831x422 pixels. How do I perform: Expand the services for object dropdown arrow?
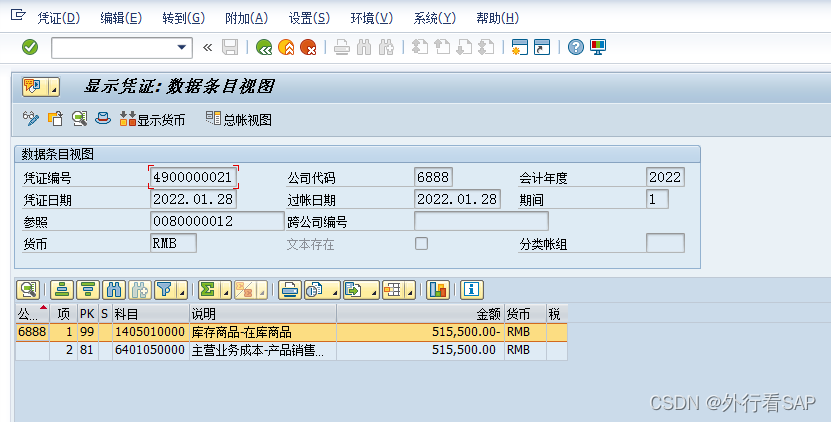pos(54,87)
